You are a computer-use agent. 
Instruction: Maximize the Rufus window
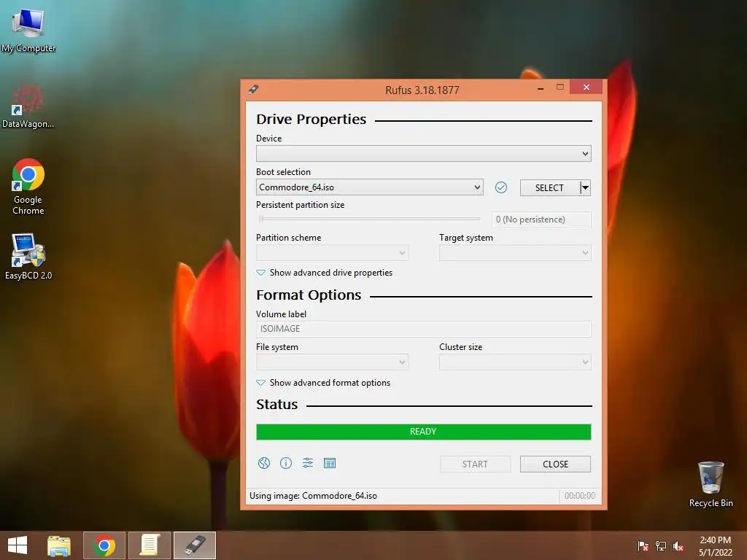[x=560, y=87]
